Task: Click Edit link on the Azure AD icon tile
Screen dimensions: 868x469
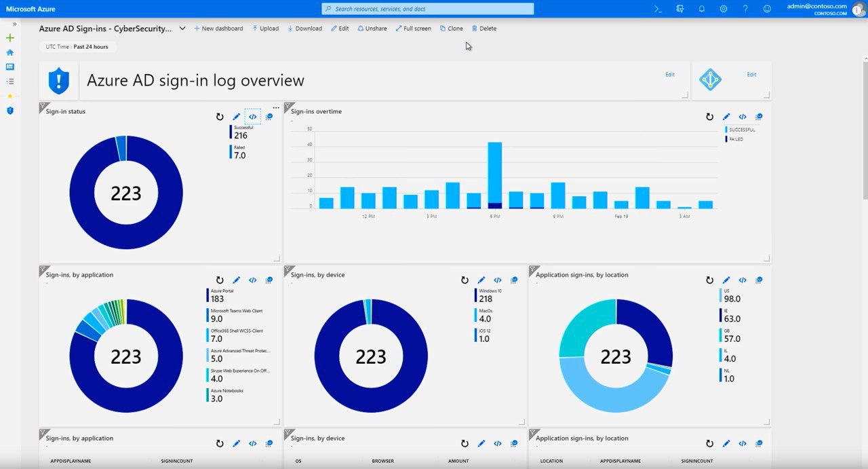Action: click(751, 75)
